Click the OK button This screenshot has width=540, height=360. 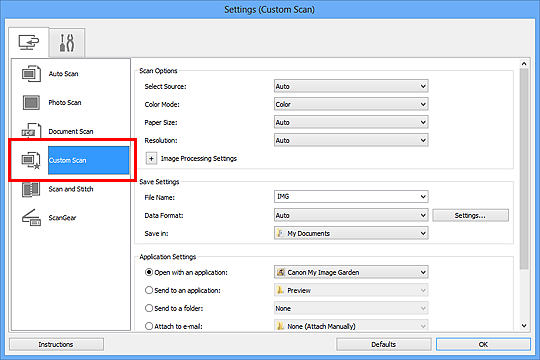483,344
